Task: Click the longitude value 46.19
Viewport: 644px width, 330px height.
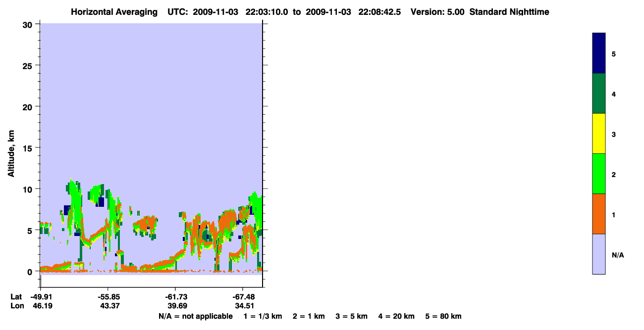Action: (43, 306)
